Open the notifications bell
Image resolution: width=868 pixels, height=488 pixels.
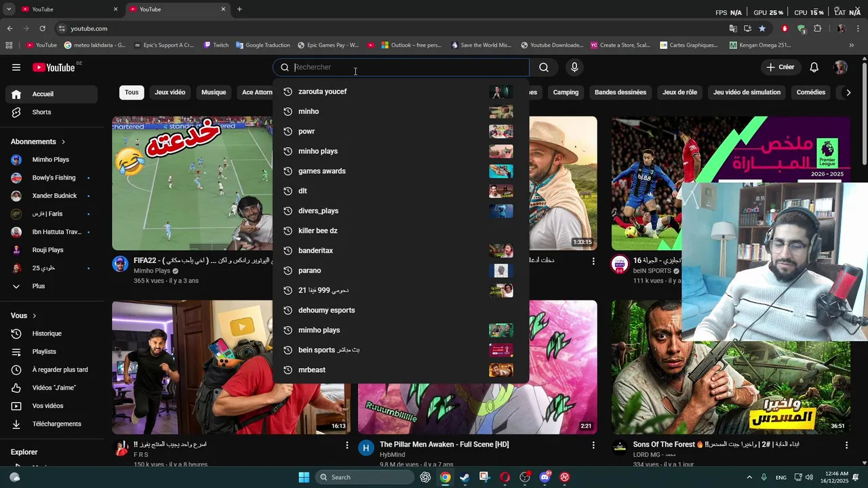click(814, 67)
